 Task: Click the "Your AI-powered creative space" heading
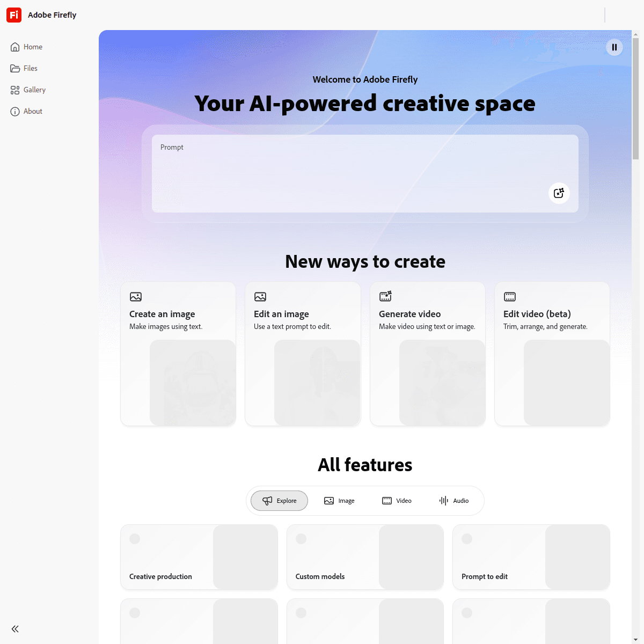point(365,103)
